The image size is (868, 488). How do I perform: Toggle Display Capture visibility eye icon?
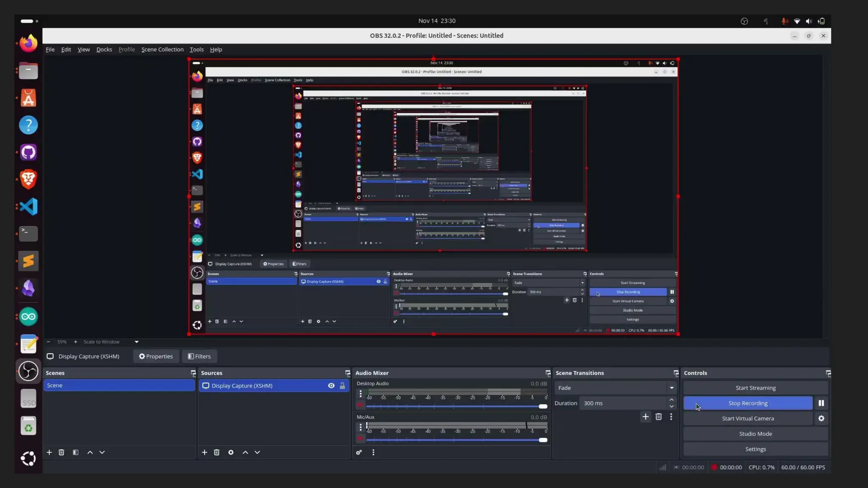coord(331,386)
